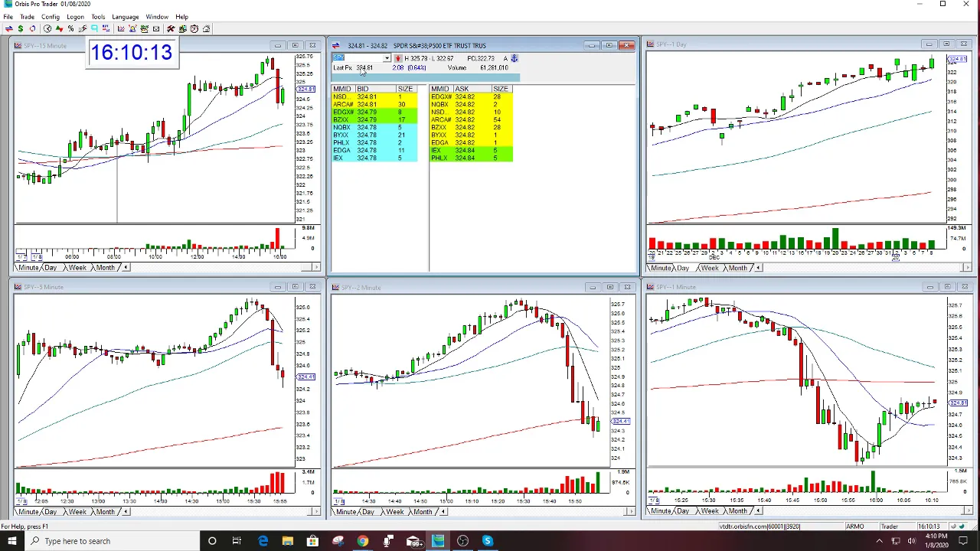Open the Tools menu
The width and height of the screenshot is (980, 551).
[x=98, y=17]
